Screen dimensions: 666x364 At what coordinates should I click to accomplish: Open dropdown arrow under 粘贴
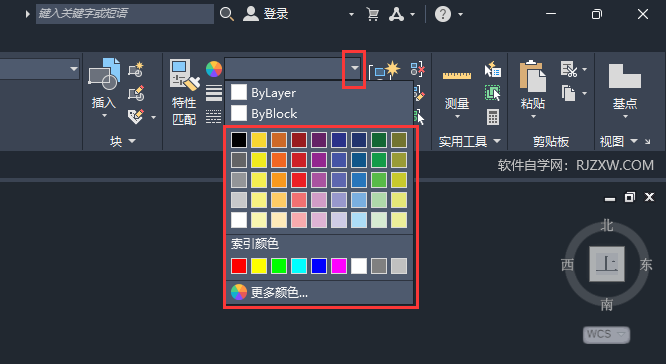(533, 116)
